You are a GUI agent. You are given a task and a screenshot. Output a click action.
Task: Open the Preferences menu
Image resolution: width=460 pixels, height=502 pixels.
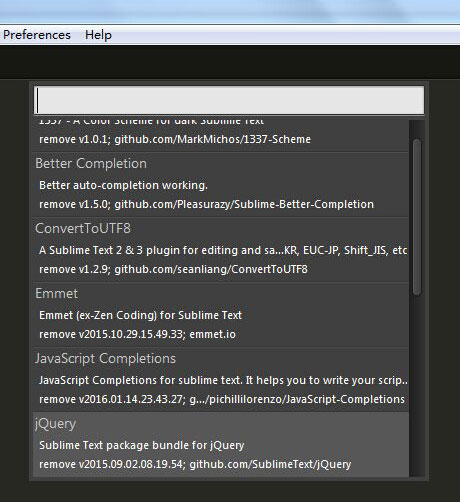click(37, 35)
